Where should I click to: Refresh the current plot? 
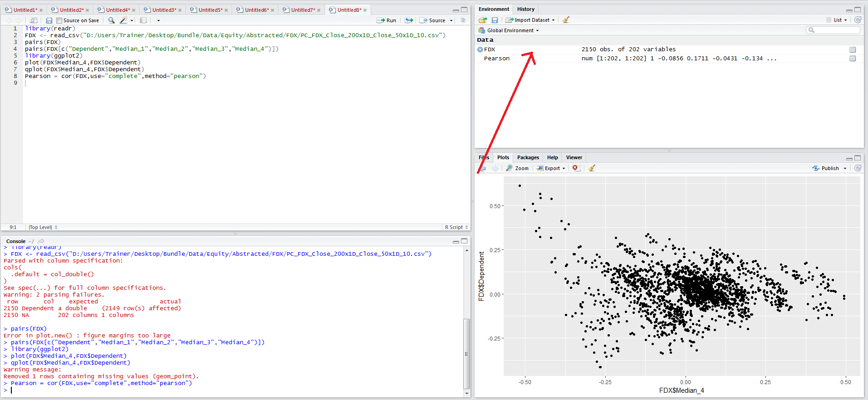(x=858, y=168)
